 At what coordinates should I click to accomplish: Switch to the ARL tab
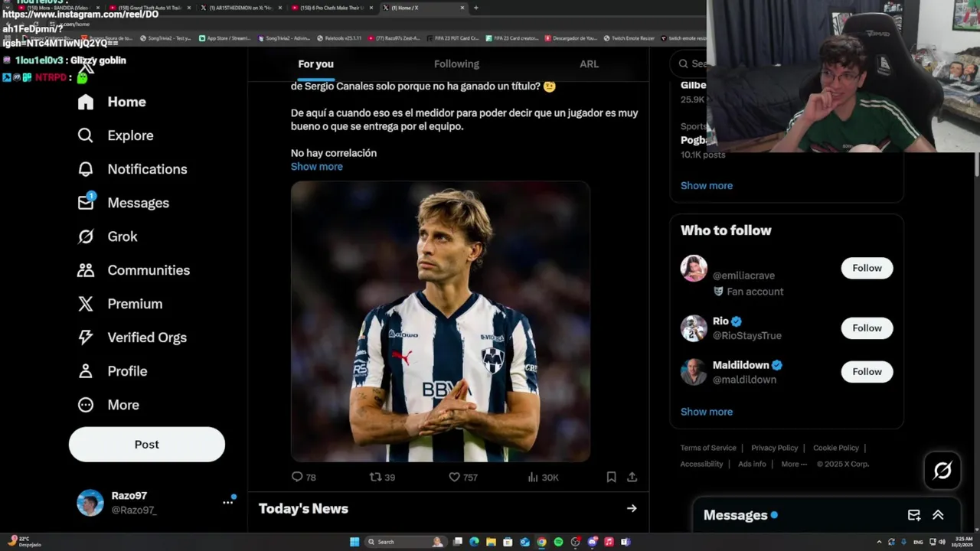tap(589, 64)
